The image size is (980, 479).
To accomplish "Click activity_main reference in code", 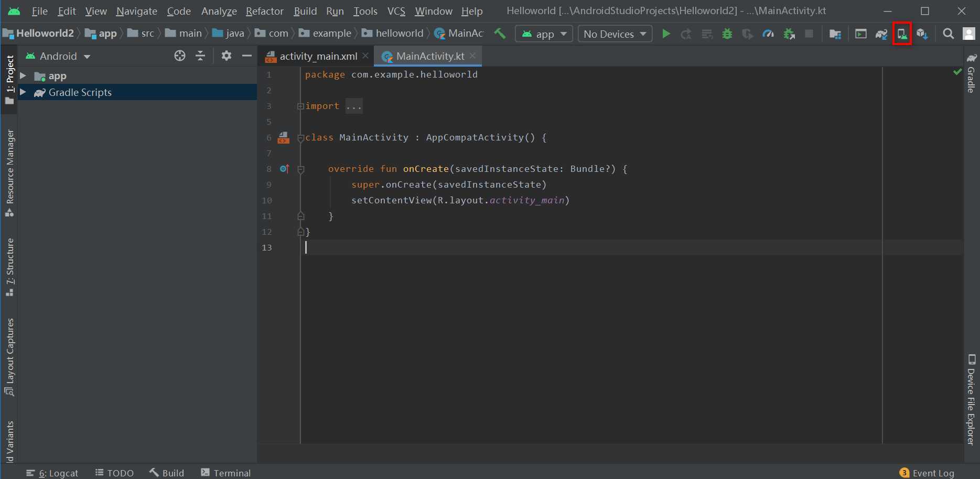I will click(527, 200).
